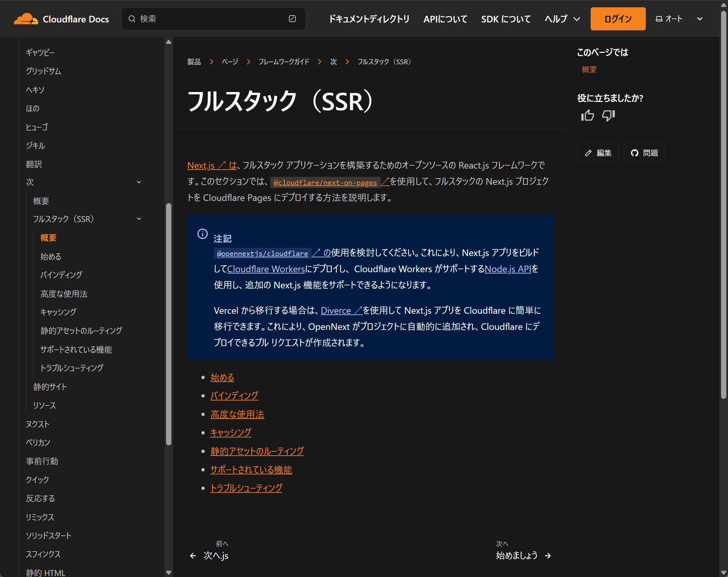Click the thumbs up feedback icon
This screenshot has height=577, width=728.
(x=588, y=116)
